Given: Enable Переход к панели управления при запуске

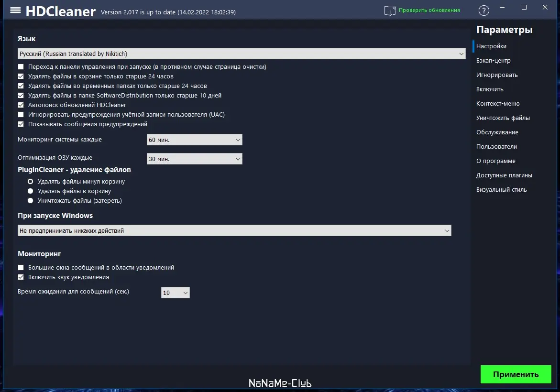Looking at the screenshot, I should (21, 67).
